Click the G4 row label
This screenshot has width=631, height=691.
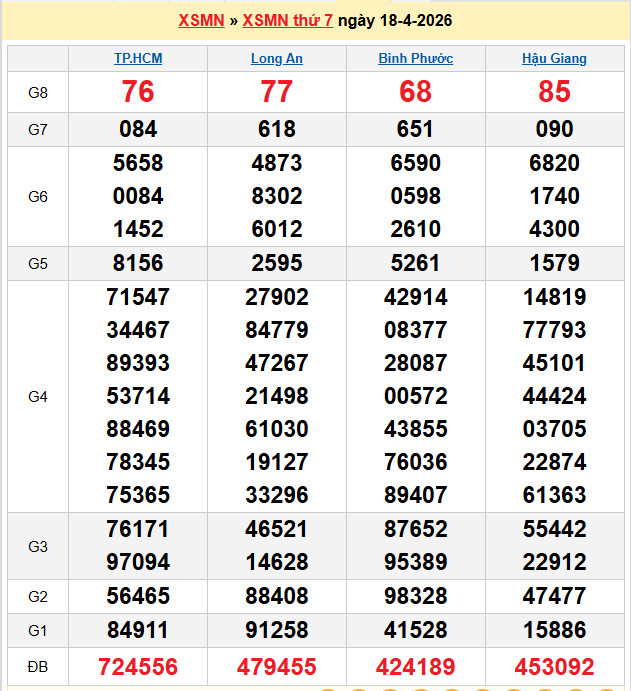coord(38,397)
